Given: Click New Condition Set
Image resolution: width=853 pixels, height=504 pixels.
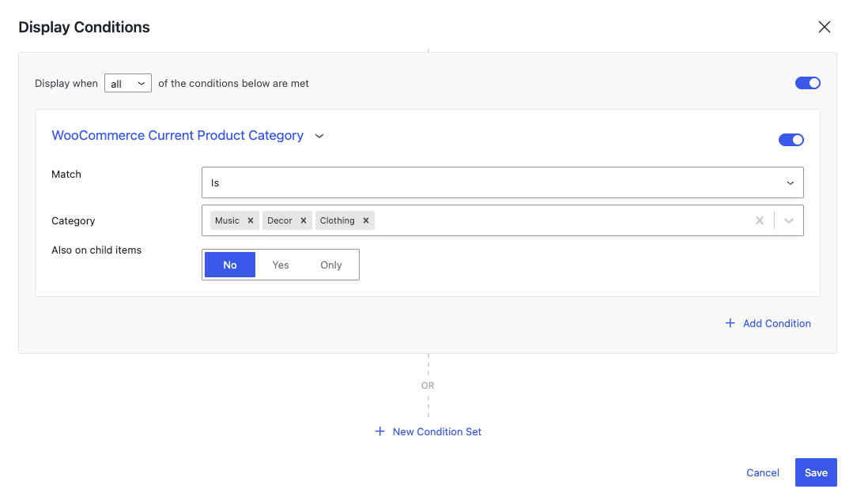Looking at the screenshot, I should click(428, 431).
